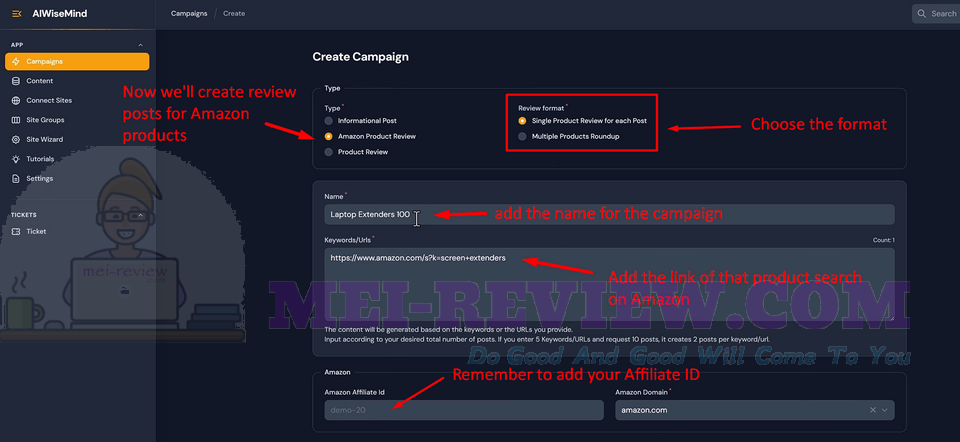Choose Single Product Review for each Post
Image resolution: width=960 pixels, height=442 pixels.
tap(522, 121)
